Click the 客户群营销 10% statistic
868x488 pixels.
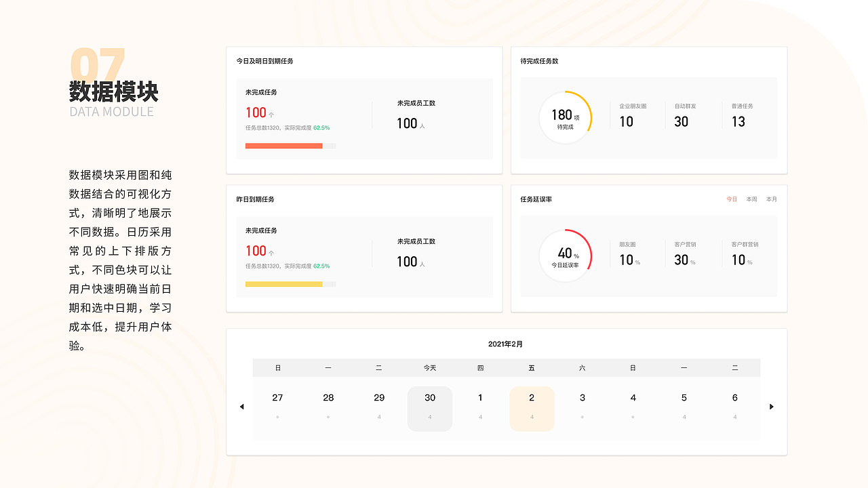(x=741, y=260)
